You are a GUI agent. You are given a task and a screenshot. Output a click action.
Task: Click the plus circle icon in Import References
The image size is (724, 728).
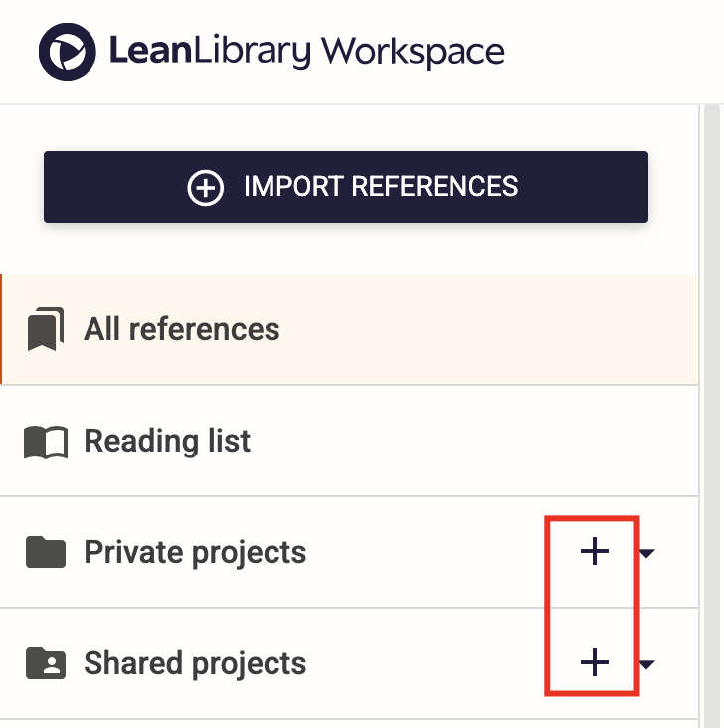205,188
